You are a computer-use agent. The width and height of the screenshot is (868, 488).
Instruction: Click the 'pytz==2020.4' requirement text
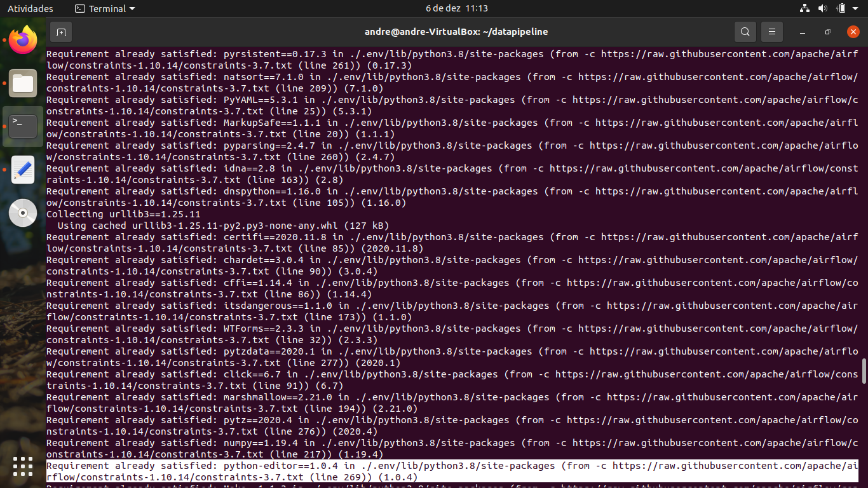pyautogui.click(x=257, y=420)
